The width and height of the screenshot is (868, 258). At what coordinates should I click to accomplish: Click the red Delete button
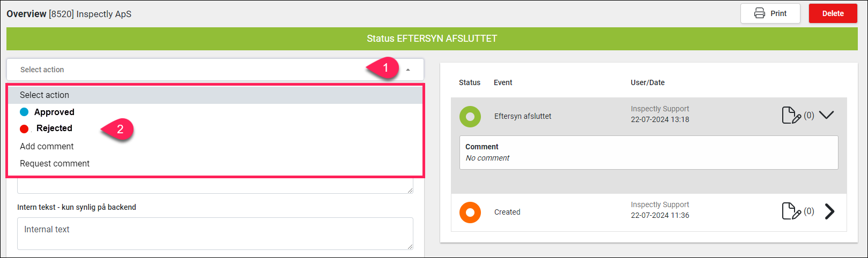click(x=833, y=13)
